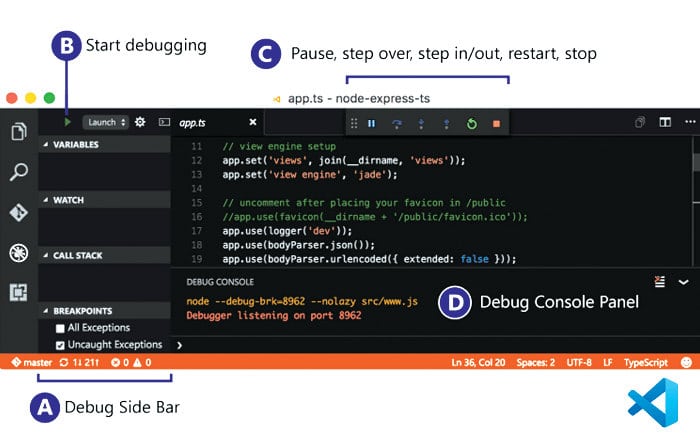The height and width of the screenshot is (440, 700).
Task: Collapse the WATCH section
Action: 104,200
